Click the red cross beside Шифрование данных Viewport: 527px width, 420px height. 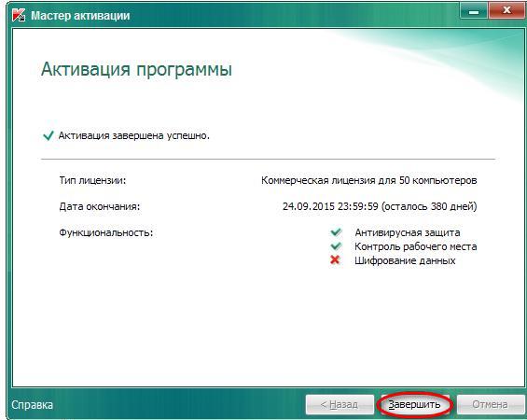[335, 260]
